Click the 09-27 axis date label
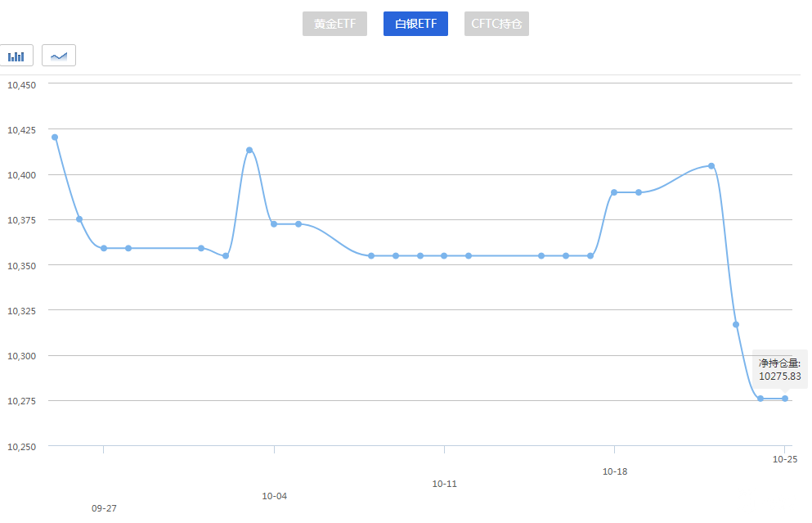Image resolution: width=812 pixels, height=523 pixels. click(104, 508)
